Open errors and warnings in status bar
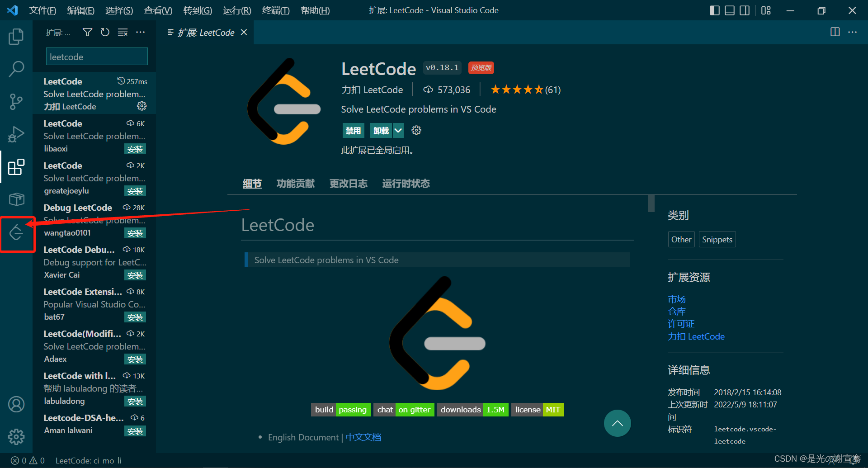868x468 pixels. [28, 460]
